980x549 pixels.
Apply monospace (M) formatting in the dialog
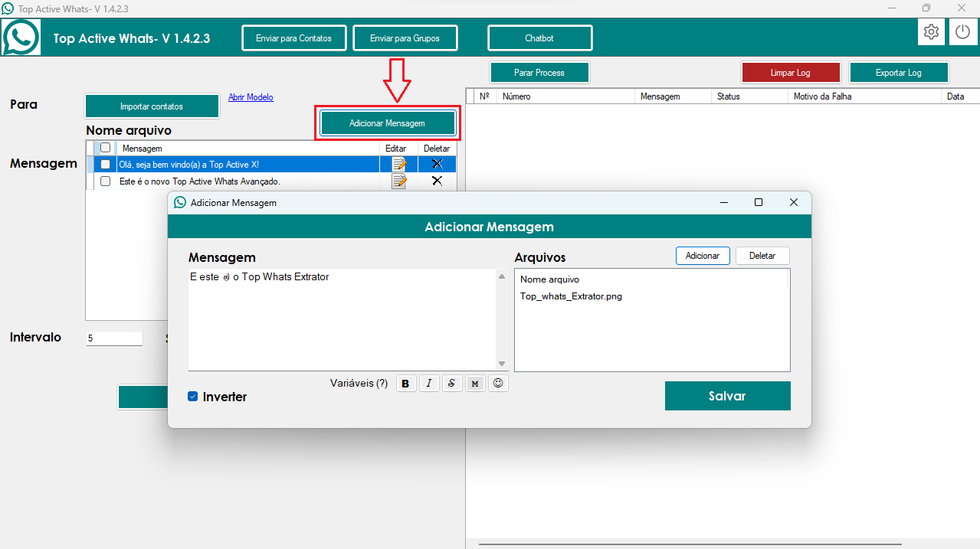point(475,384)
